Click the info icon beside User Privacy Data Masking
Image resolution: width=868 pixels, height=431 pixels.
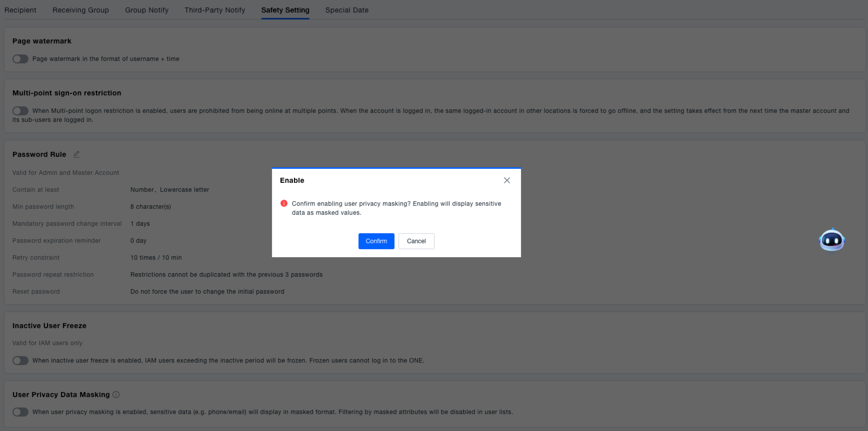click(116, 395)
